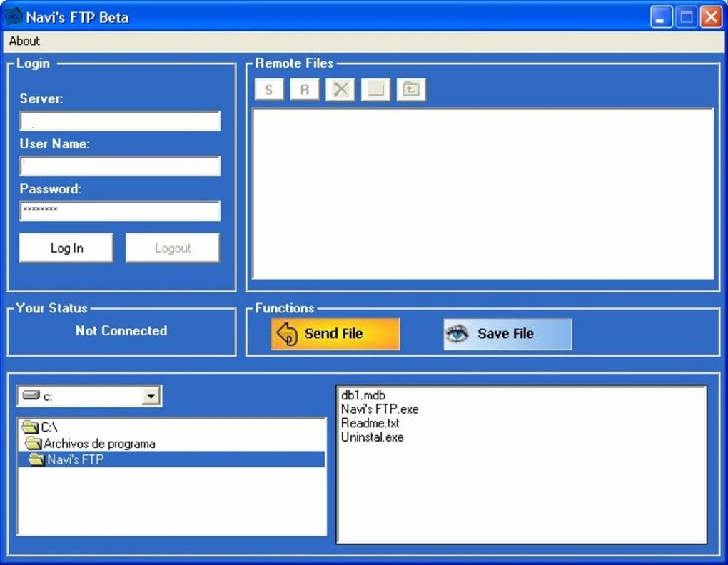Click the Password input field
Image resolution: width=728 pixels, height=565 pixels.
point(119,211)
